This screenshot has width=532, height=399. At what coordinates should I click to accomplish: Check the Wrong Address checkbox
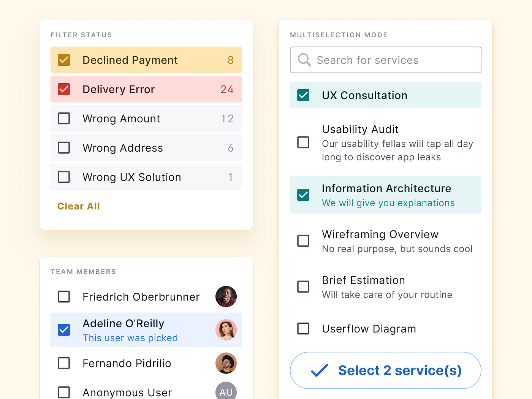[64, 148]
